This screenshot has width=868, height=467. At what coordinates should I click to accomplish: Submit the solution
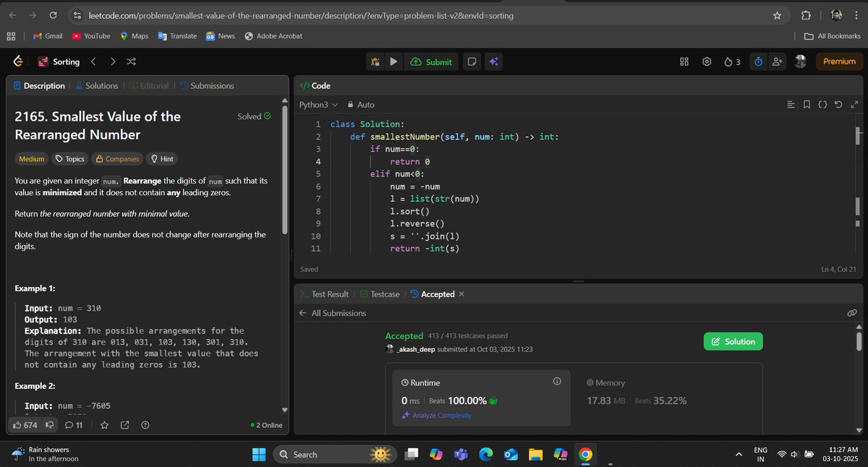coord(431,62)
